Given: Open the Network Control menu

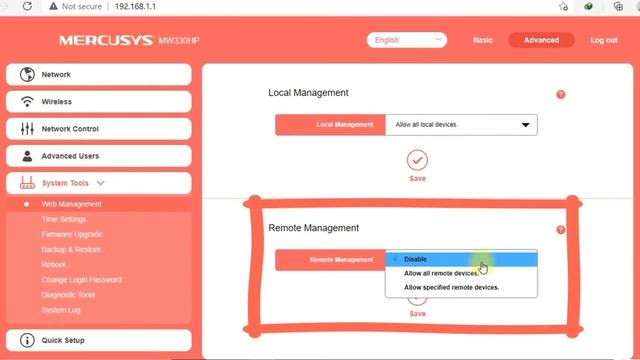Looking at the screenshot, I should [99, 129].
